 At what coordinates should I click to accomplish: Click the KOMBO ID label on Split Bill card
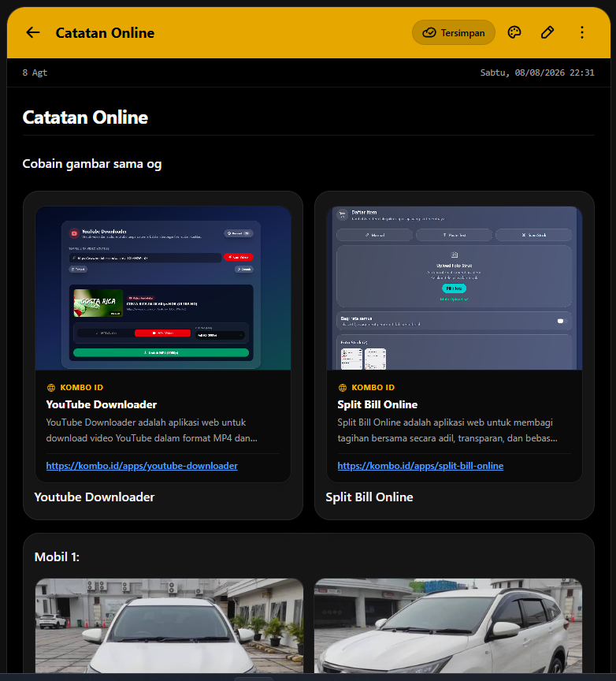tap(373, 388)
